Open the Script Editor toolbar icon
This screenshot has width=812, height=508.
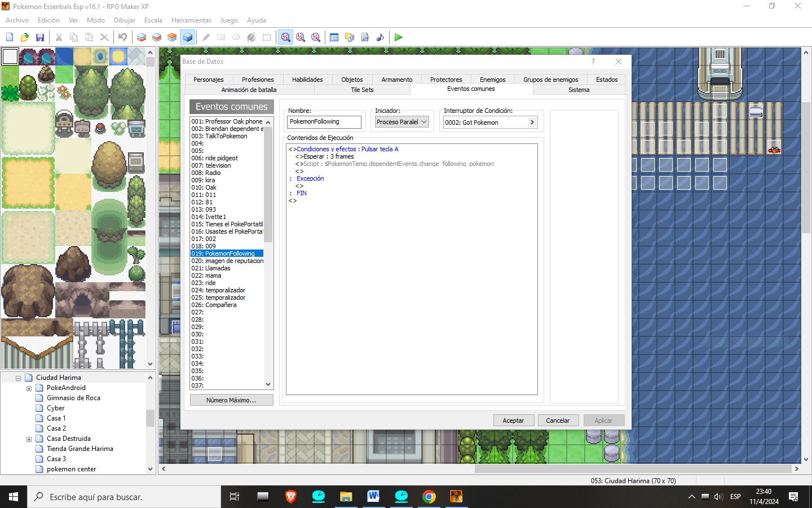tap(365, 37)
